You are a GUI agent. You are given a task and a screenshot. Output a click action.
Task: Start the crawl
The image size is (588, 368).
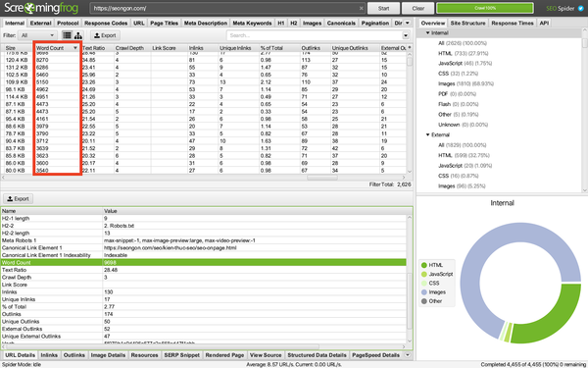point(383,8)
